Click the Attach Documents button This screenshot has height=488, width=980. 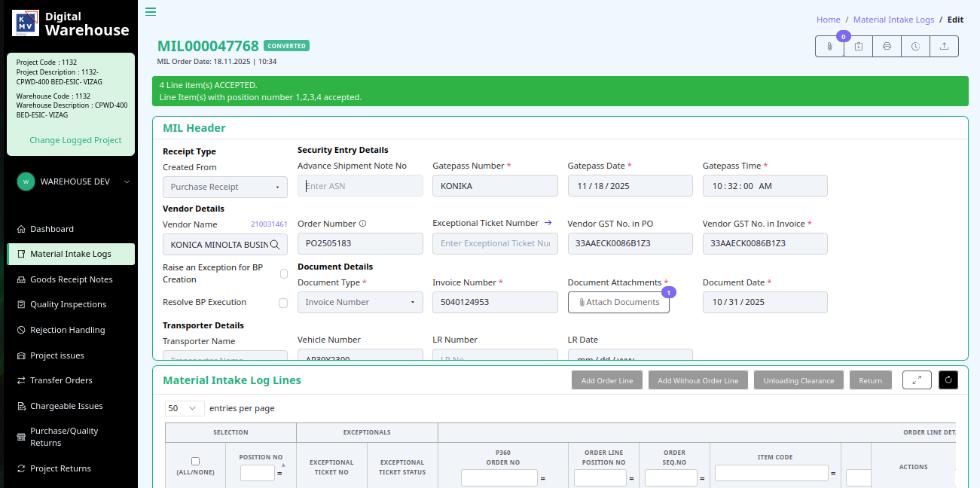(x=618, y=302)
